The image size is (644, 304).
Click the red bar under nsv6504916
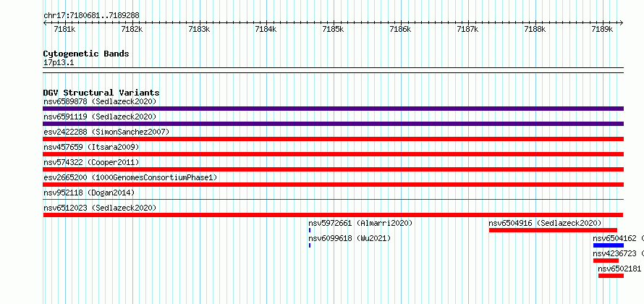pyautogui.click(x=553, y=230)
